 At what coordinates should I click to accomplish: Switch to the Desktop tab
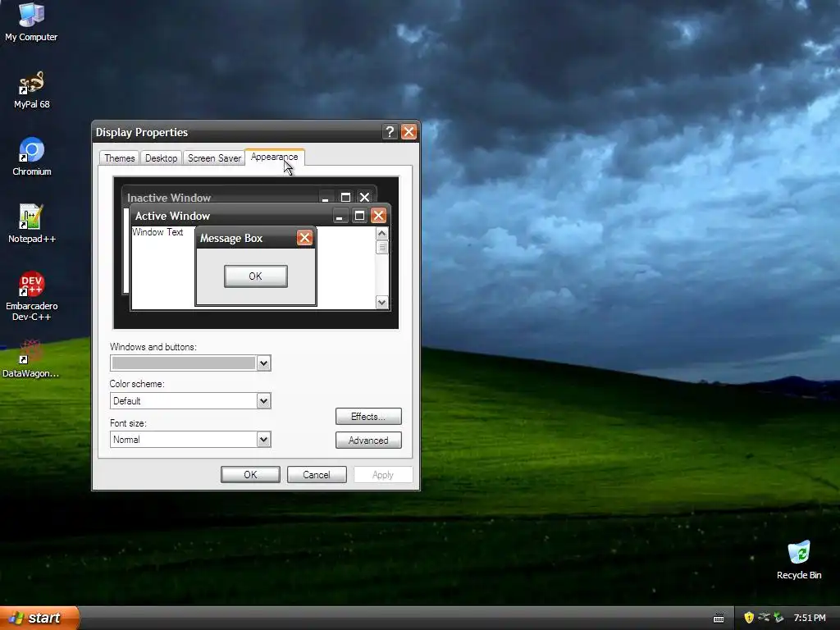[x=161, y=158]
